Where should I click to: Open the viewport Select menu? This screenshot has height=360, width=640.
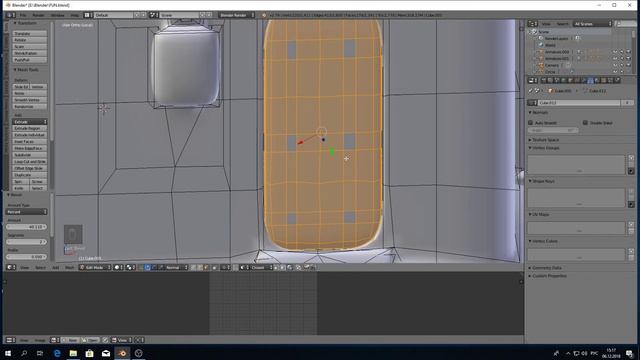40,267
